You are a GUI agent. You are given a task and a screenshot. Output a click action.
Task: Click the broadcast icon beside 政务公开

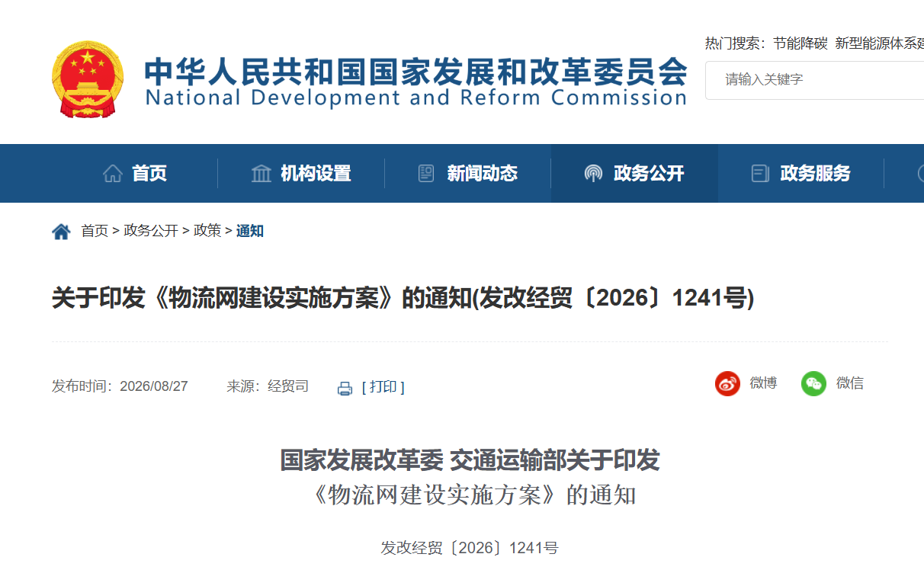593,174
